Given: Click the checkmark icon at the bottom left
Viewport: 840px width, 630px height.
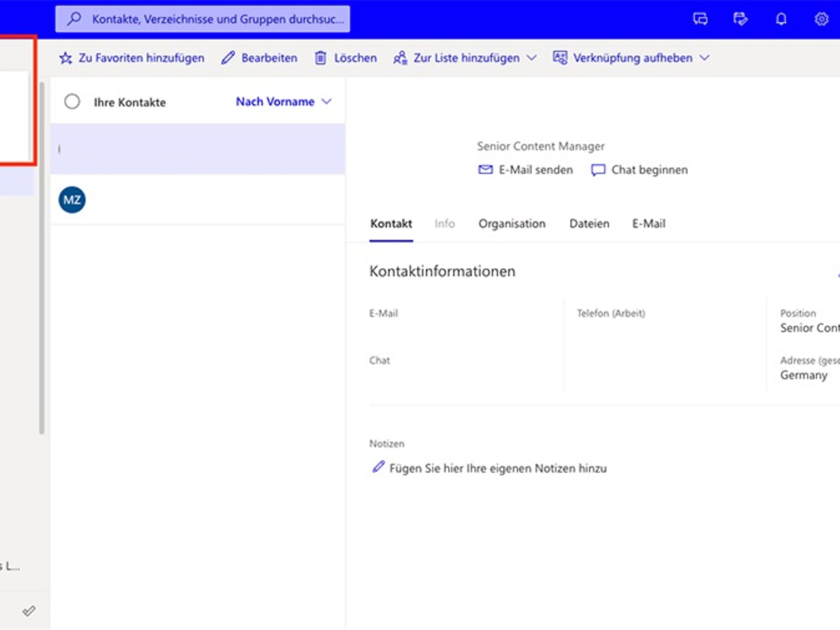Looking at the screenshot, I should coord(30,612).
